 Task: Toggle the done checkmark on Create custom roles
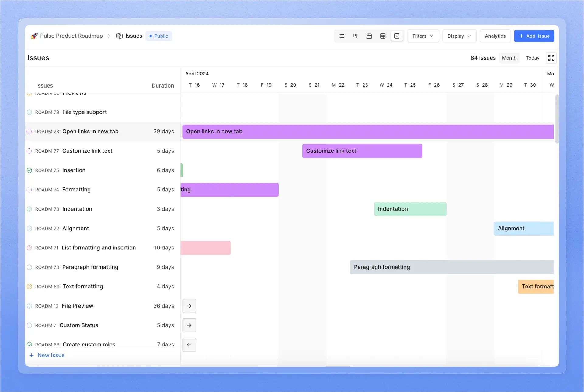(x=29, y=344)
